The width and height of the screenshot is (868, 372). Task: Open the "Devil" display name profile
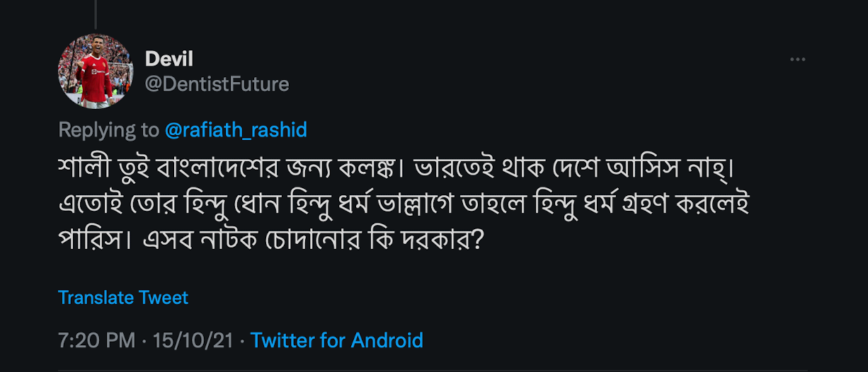tap(169, 59)
